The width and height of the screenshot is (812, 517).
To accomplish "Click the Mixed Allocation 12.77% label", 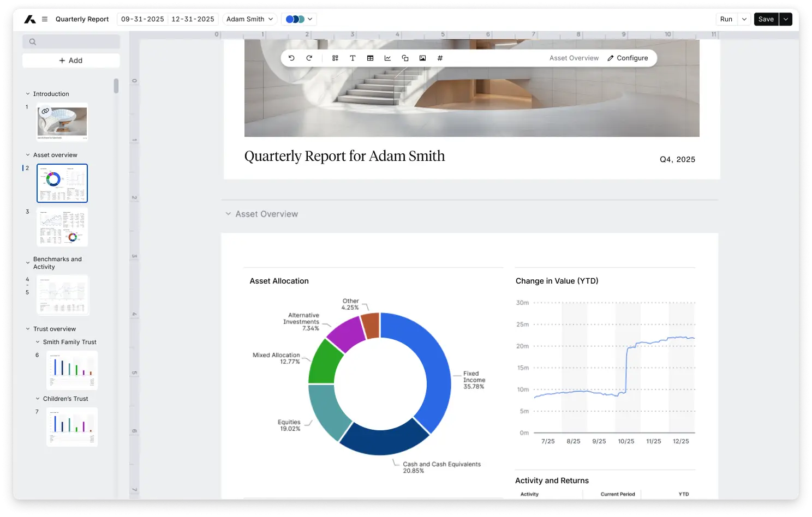I will point(276,358).
